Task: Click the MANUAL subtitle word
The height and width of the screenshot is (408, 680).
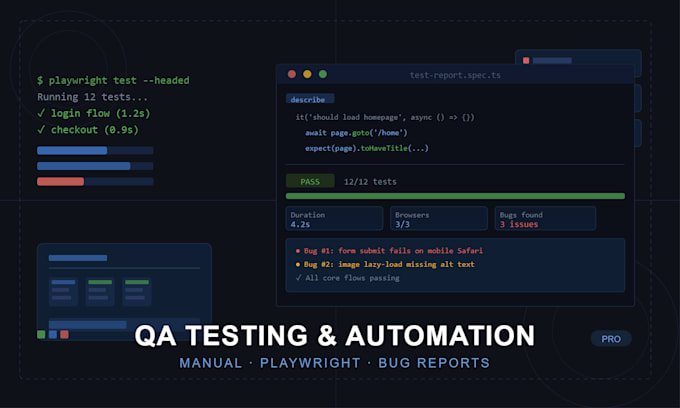Action: click(211, 363)
